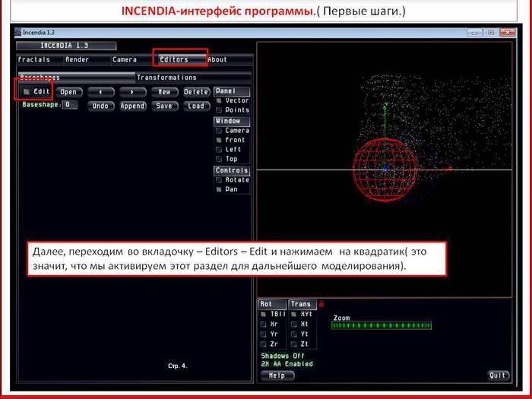Viewport: 532px width, 399px height.
Task: Switch to Transformations sub-tab
Action: [x=193, y=78]
